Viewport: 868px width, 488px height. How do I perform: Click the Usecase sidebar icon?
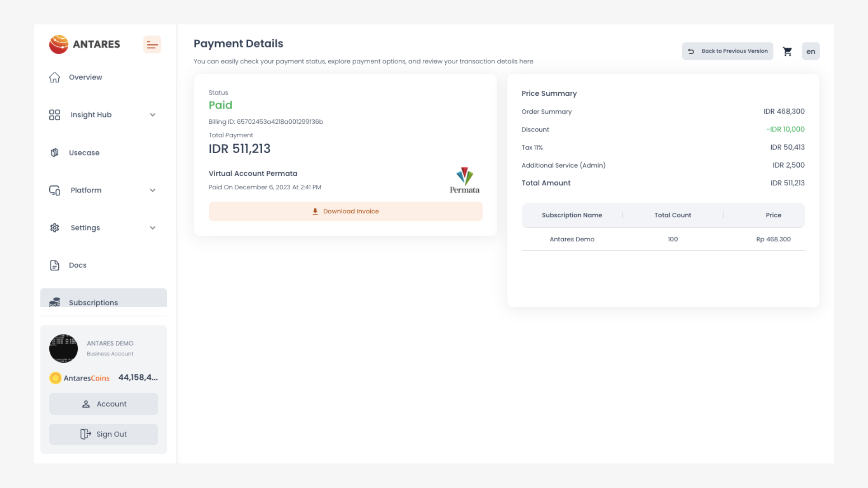click(55, 153)
